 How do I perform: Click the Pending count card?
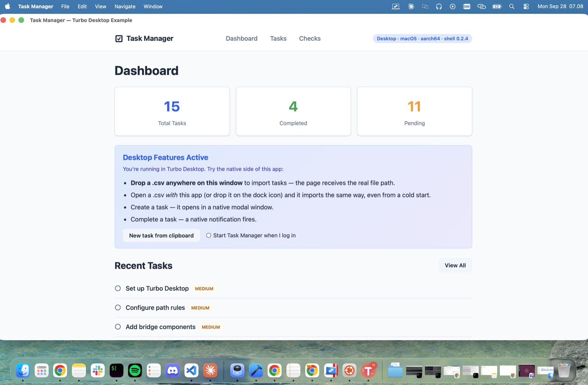click(x=415, y=111)
